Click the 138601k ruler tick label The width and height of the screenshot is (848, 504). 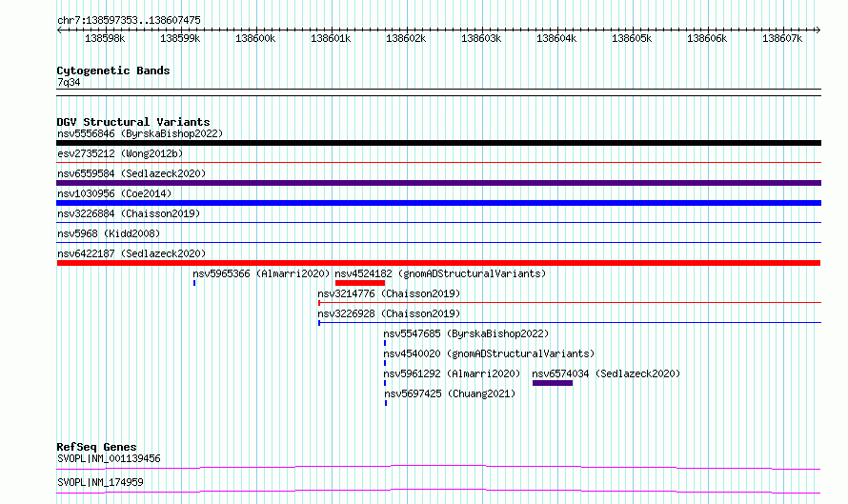tap(331, 38)
